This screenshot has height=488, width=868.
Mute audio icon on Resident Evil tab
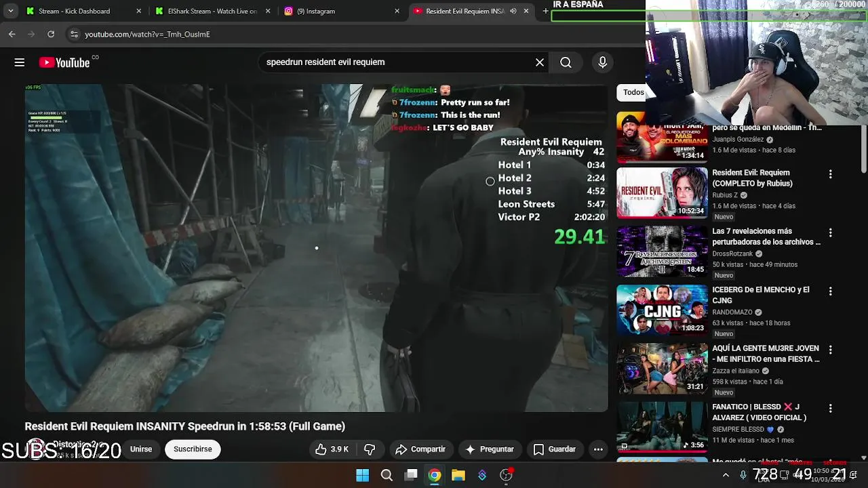point(513,11)
